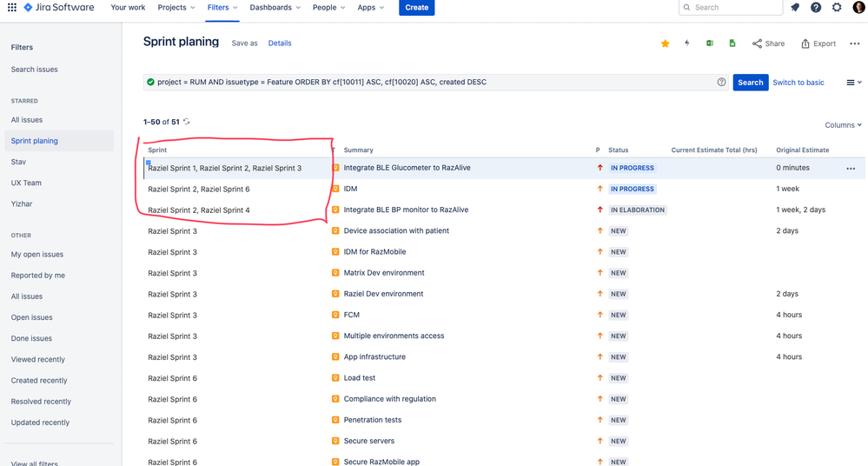The height and width of the screenshot is (466, 868).
Task: Click the '1 week, 2 days' estimate cell
Action: tap(800, 210)
